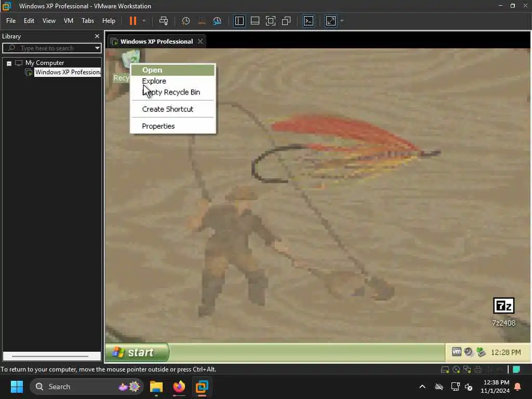
Task: Click the Safely Remove Hardware tray icon
Action: tap(481, 352)
